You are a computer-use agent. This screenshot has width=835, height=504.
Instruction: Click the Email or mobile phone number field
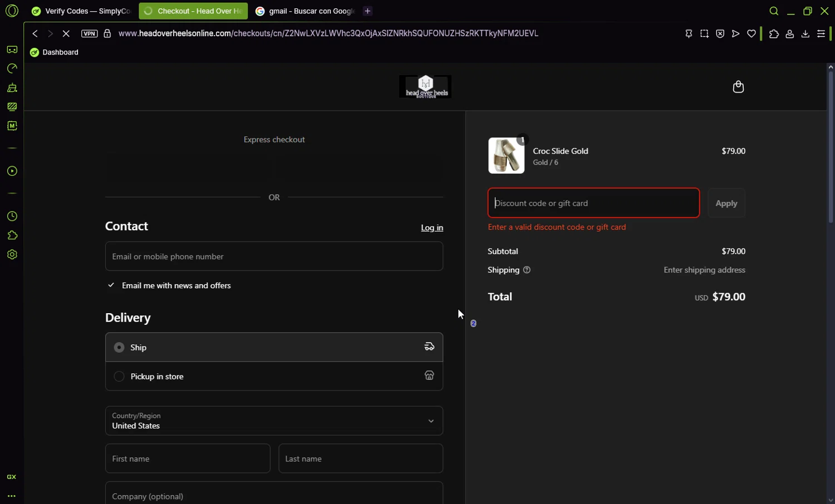click(x=274, y=256)
